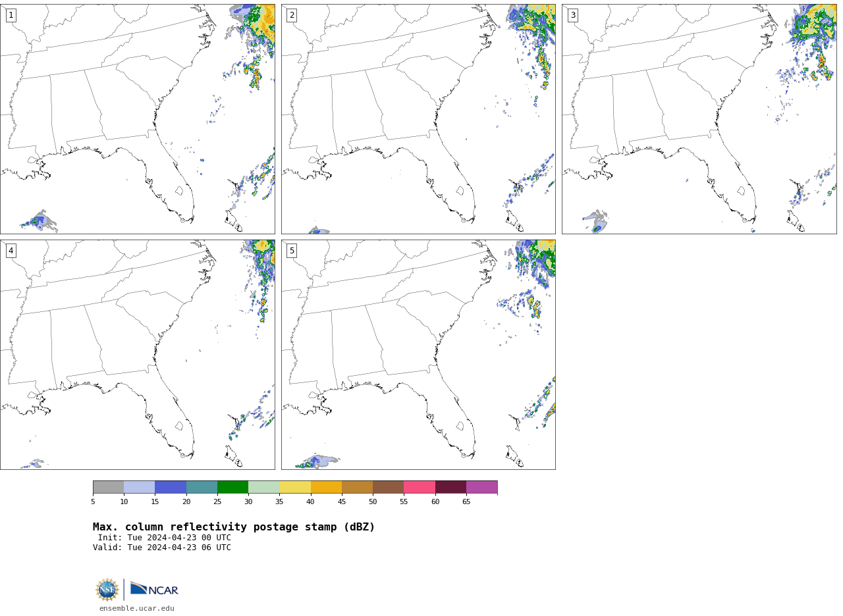This screenshot has width=843, height=616.
Task: Click the blue 15-20 dBZ swatch
Action: (x=171, y=487)
